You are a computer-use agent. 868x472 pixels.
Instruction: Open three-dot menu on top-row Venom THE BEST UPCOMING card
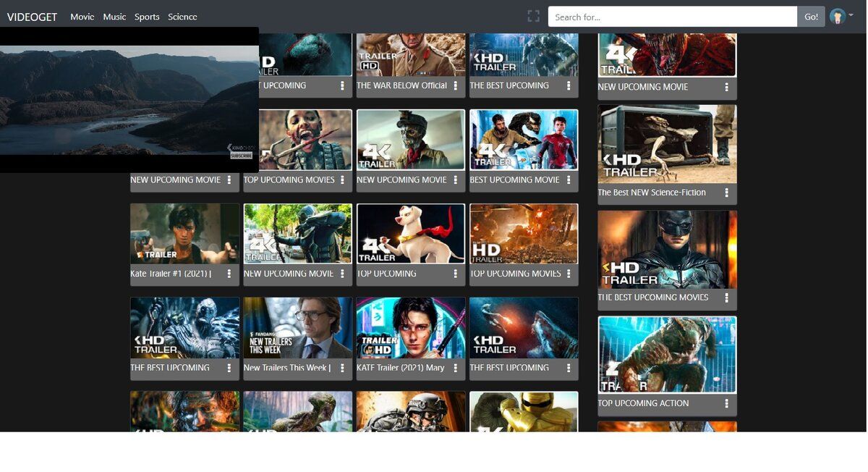pyautogui.click(x=569, y=85)
